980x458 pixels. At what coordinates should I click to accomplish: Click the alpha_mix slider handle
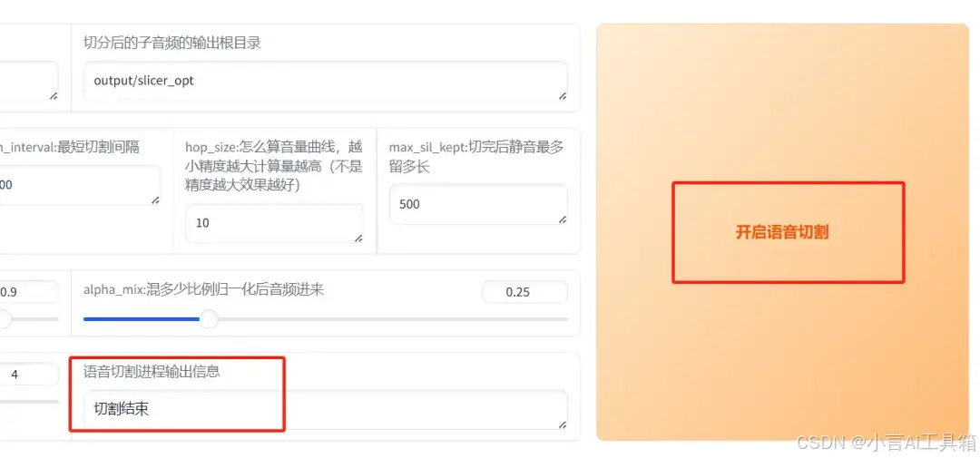click(x=209, y=319)
